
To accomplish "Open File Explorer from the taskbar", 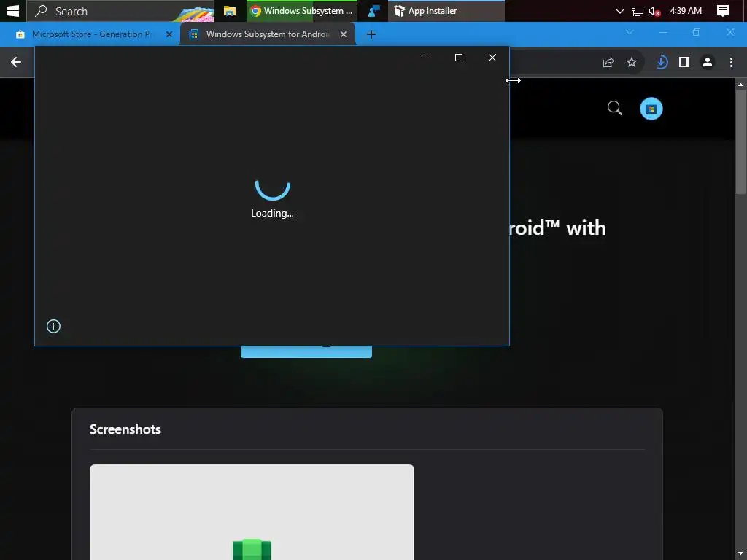I will (230, 10).
